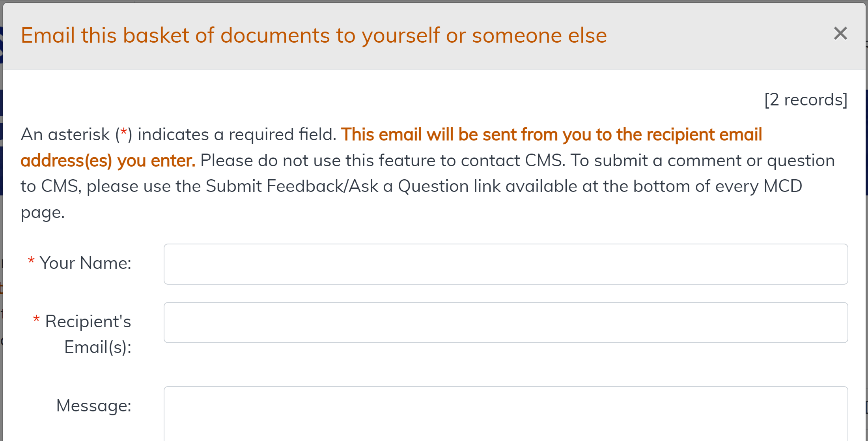
Task: Click "yourself or someone else" in the title
Action: click(x=484, y=35)
